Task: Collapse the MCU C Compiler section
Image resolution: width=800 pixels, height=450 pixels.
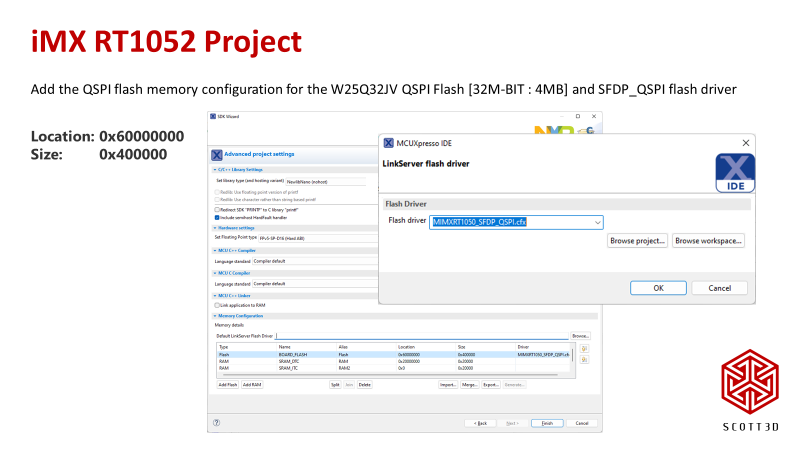Action: click(x=215, y=273)
